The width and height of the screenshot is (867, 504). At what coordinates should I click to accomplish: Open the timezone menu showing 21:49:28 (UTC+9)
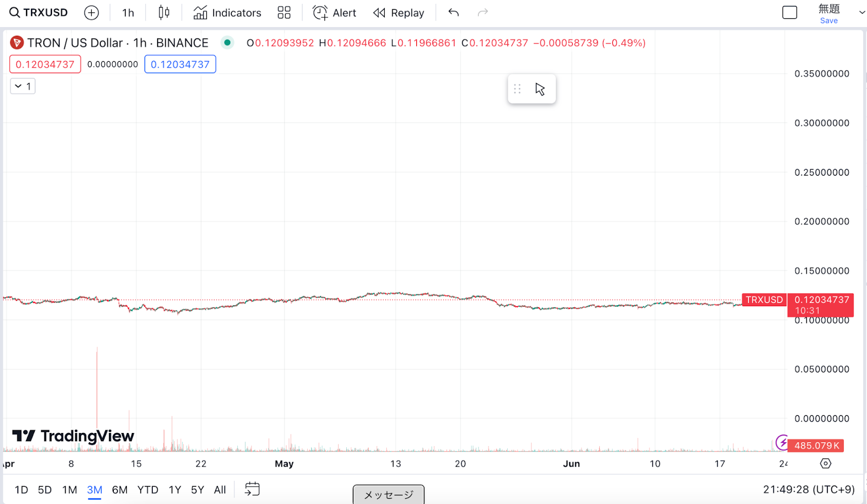tap(808, 489)
